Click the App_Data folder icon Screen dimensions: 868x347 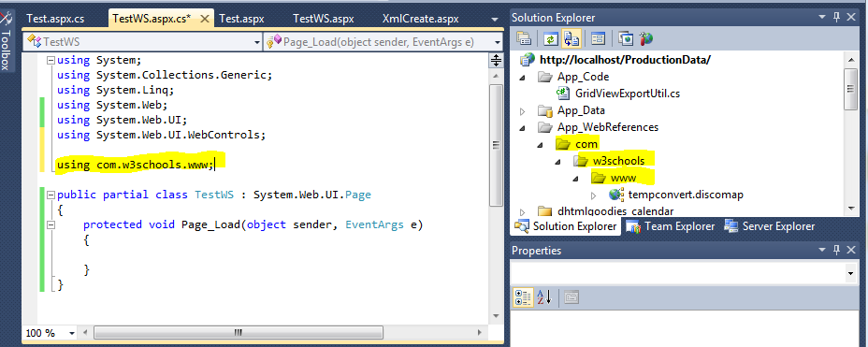click(x=545, y=110)
